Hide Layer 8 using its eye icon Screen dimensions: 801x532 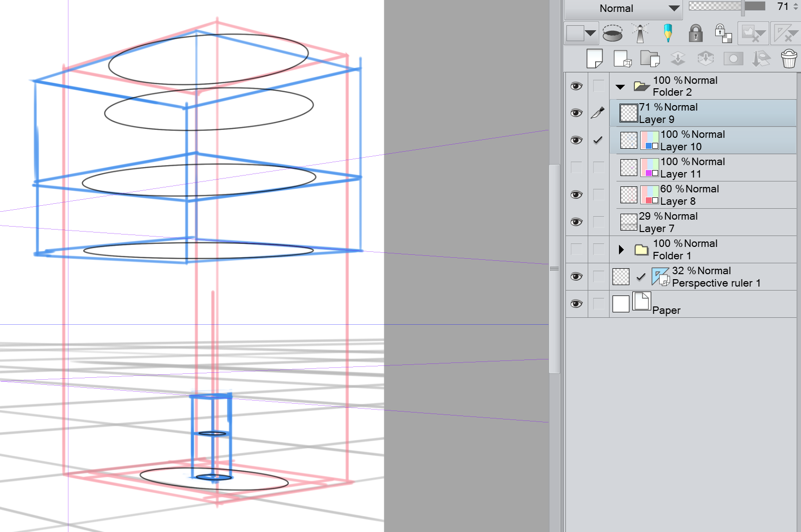click(576, 195)
